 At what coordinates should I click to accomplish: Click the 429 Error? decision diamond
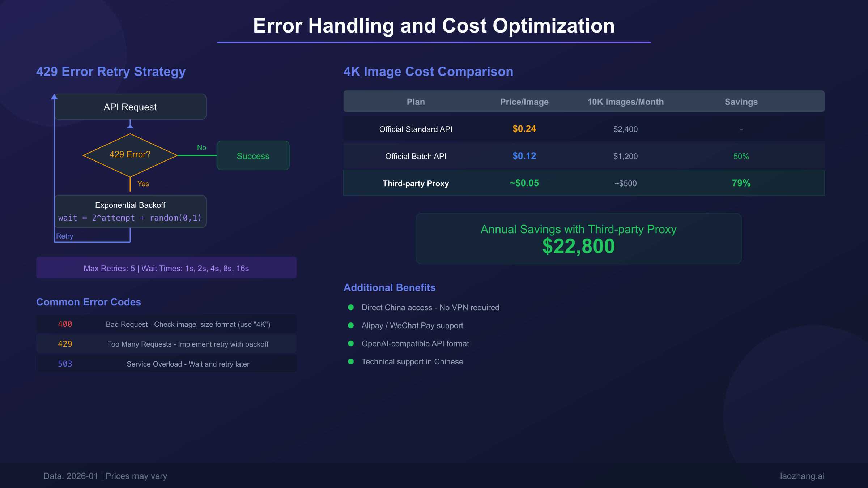130,155
